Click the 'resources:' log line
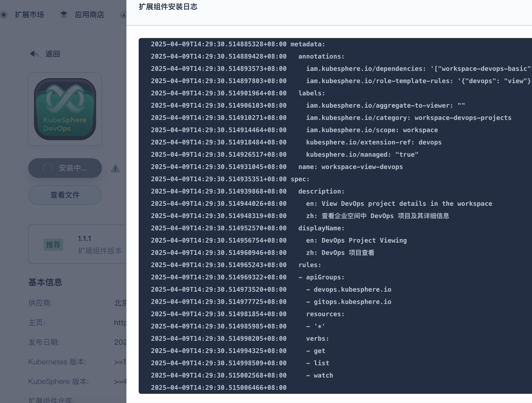The height and width of the screenshot is (403, 532). pos(248,314)
